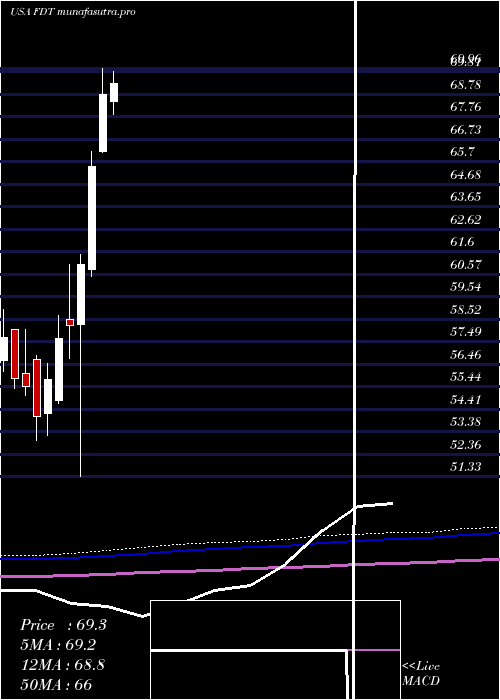Click the 63.65 price axis label
Viewport: 500px width, 700px height.
(x=466, y=196)
